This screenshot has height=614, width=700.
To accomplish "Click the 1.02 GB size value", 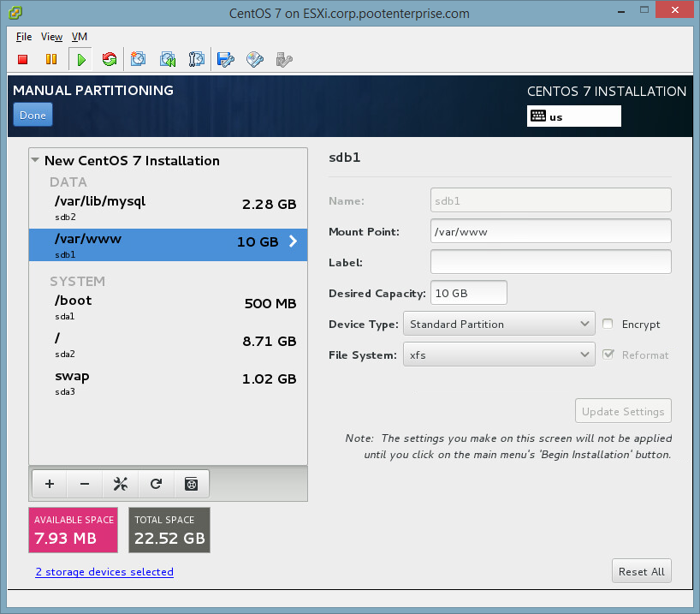I will (x=270, y=379).
